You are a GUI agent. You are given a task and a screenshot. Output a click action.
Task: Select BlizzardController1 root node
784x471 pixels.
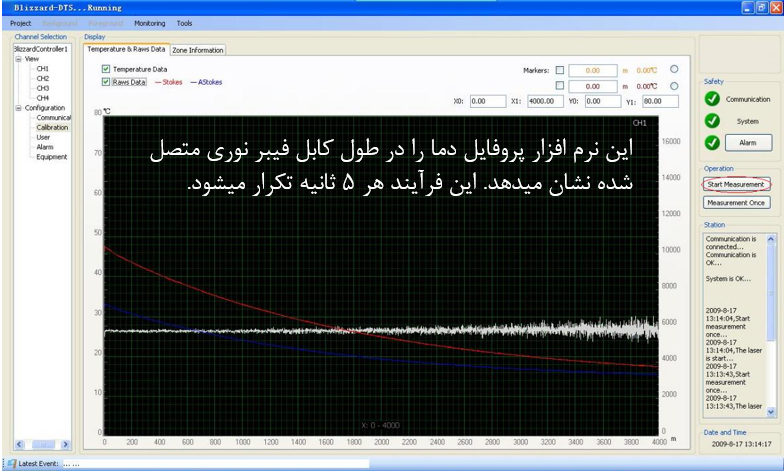pyautogui.click(x=41, y=49)
